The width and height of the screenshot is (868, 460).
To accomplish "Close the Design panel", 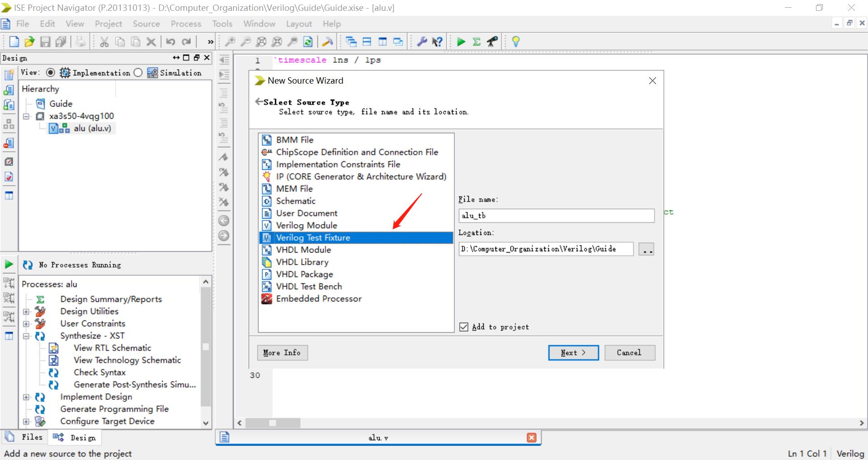I will (207, 57).
